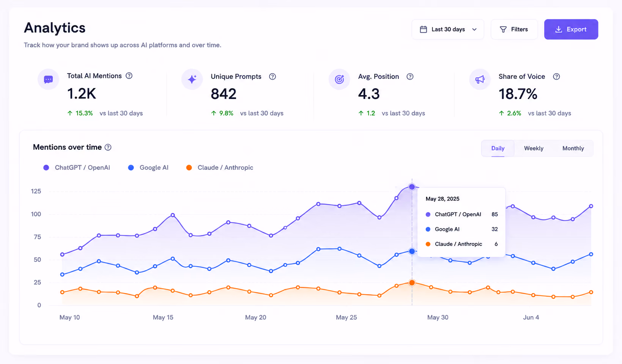Viewport: 622px width, 364px height.
Task: Click the Avg. Position target icon
Action: pyautogui.click(x=339, y=79)
